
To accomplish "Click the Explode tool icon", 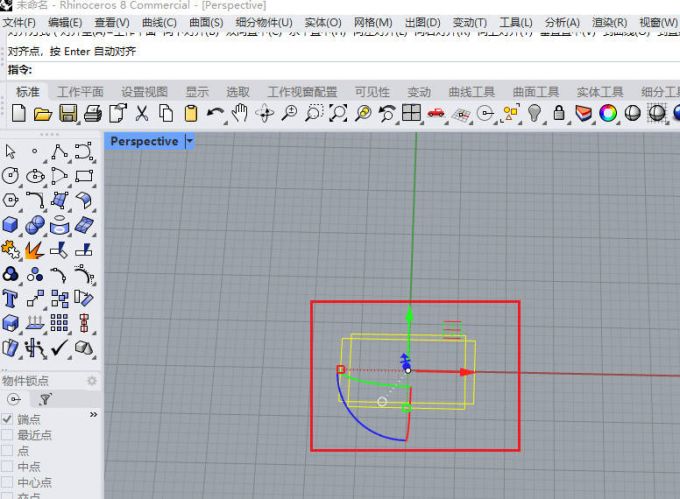I will tap(35, 249).
